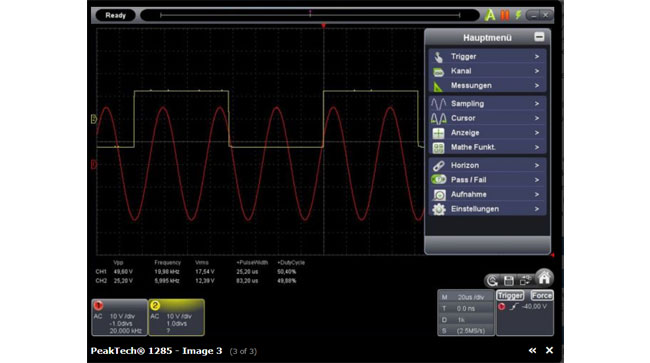Close the image viewer with X
The height and width of the screenshot is (363, 650).
(549, 351)
